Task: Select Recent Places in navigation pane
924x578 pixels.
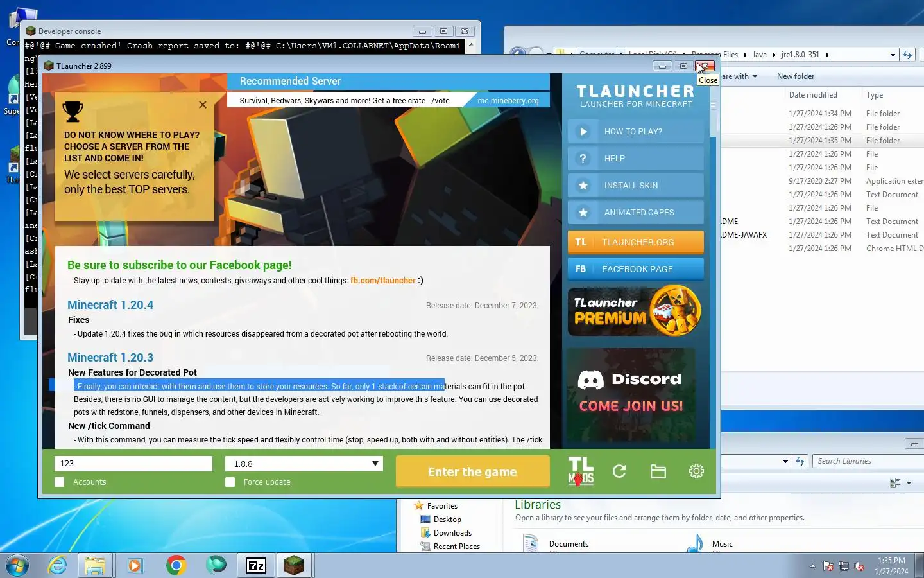Action: click(457, 547)
